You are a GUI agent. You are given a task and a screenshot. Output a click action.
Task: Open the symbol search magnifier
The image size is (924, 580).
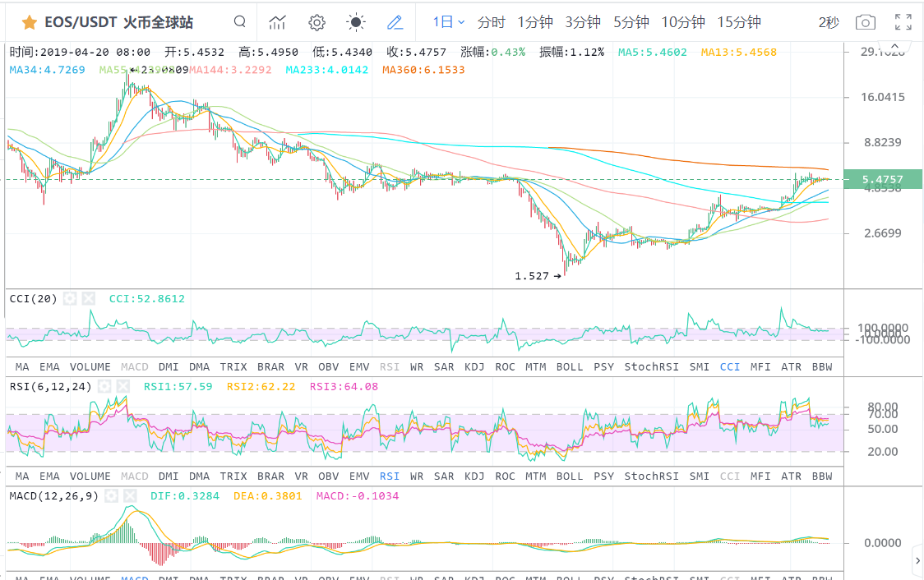(239, 22)
